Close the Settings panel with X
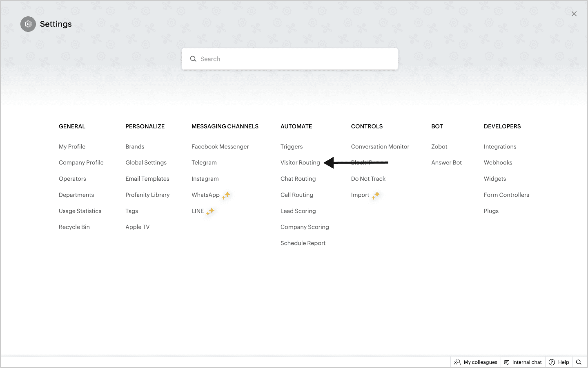 click(x=574, y=14)
